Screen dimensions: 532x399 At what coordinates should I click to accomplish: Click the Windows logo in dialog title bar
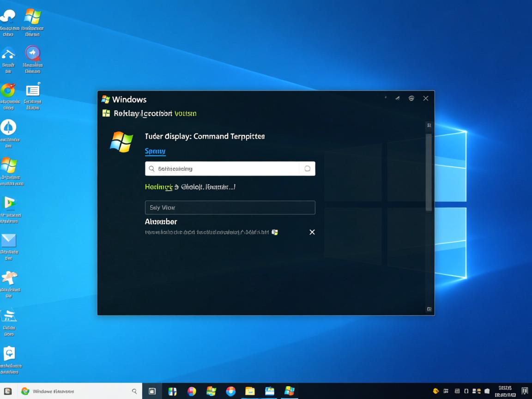106,99
